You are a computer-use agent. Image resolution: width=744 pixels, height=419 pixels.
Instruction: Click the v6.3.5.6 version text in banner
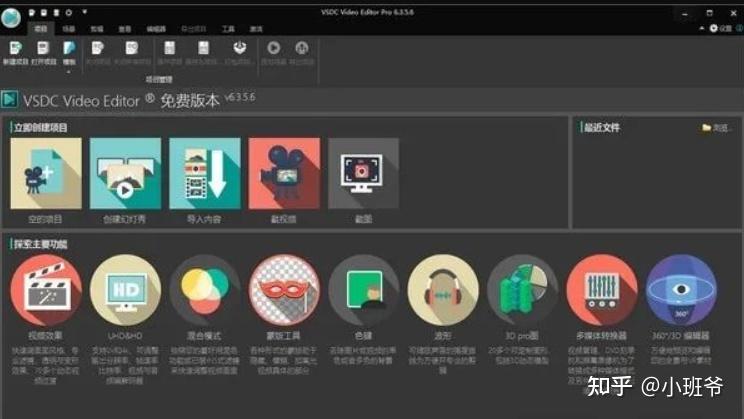[240, 97]
